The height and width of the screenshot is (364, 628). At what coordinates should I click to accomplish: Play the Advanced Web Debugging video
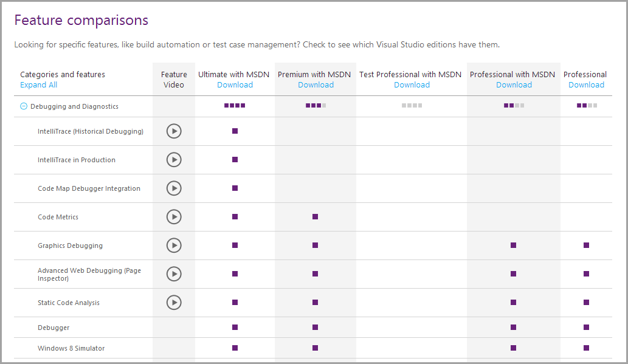174,274
